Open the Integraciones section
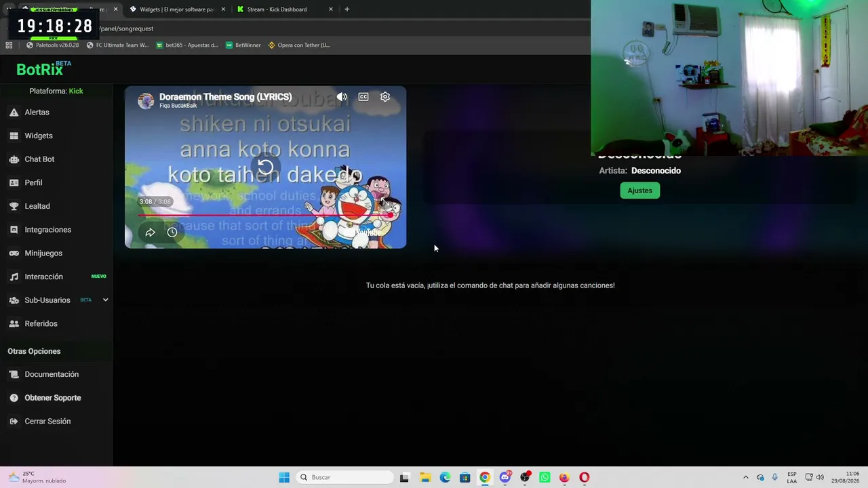 [47, 230]
